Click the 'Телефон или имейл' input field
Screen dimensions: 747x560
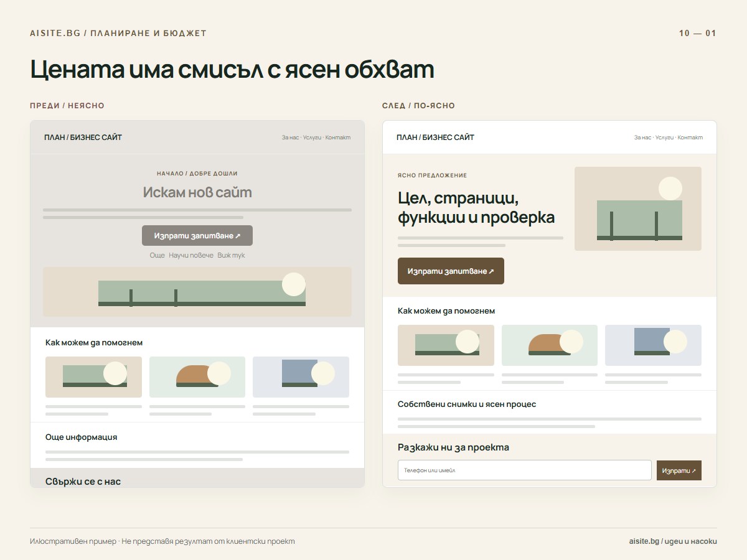coord(525,470)
